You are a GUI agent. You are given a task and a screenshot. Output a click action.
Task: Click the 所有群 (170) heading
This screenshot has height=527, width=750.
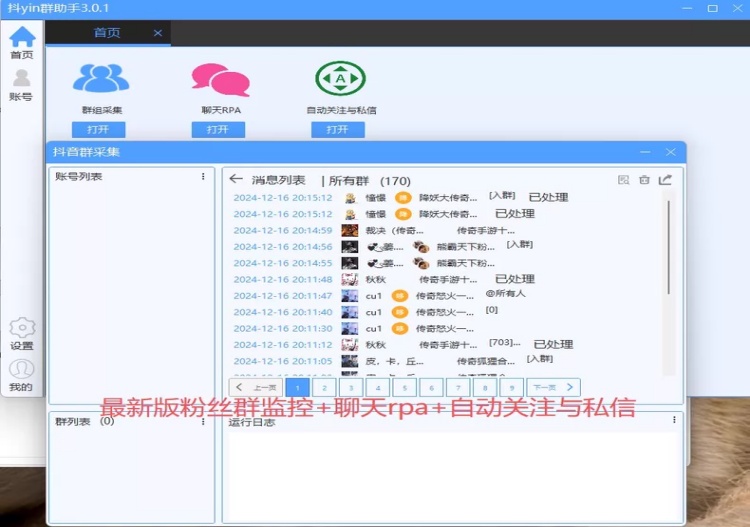[x=369, y=181]
